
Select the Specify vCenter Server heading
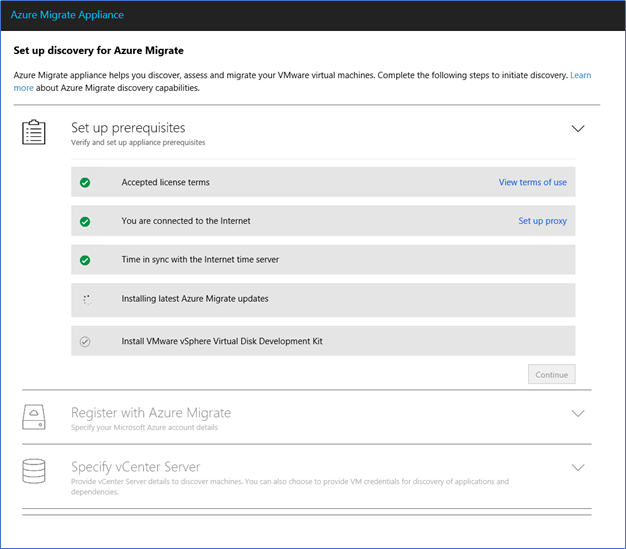click(136, 467)
